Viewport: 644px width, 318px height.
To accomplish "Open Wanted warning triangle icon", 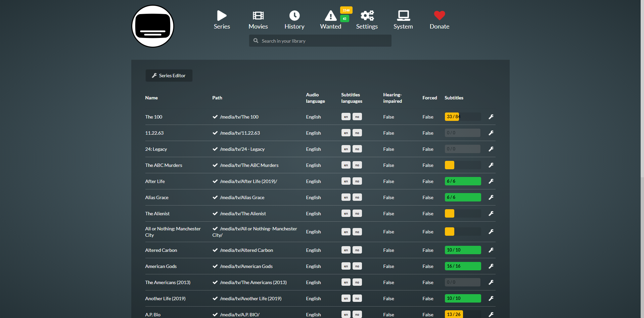I will [x=330, y=16].
